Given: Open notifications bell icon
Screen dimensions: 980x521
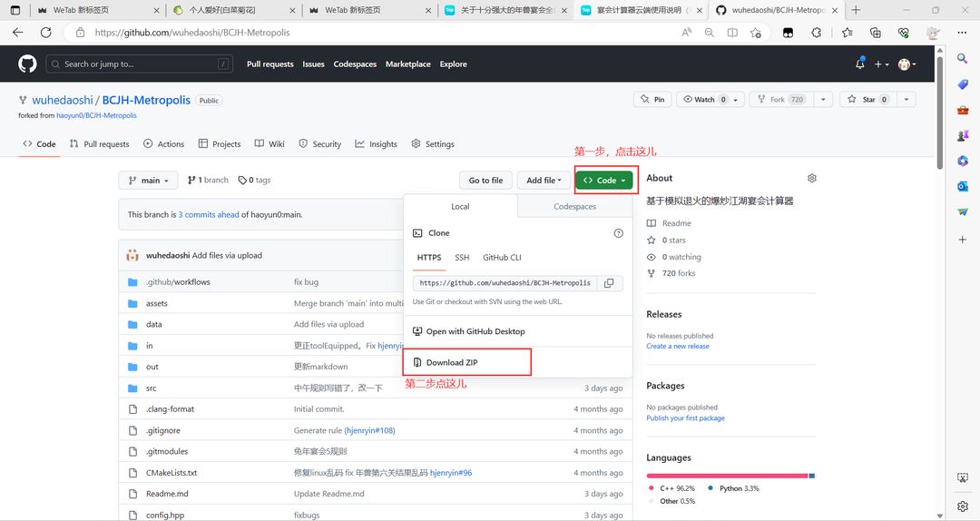Looking at the screenshot, I should pyautogui.click(x=860, y=64).
